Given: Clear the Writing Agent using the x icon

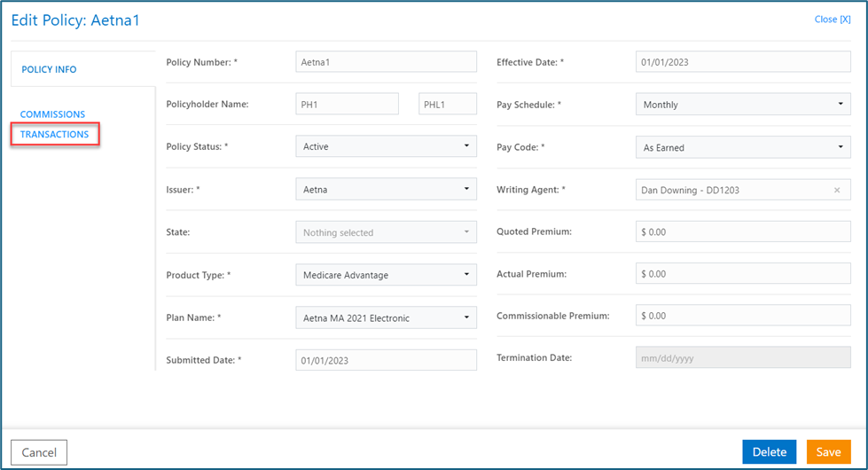Looking at the screenshot, I should point(836,191).
